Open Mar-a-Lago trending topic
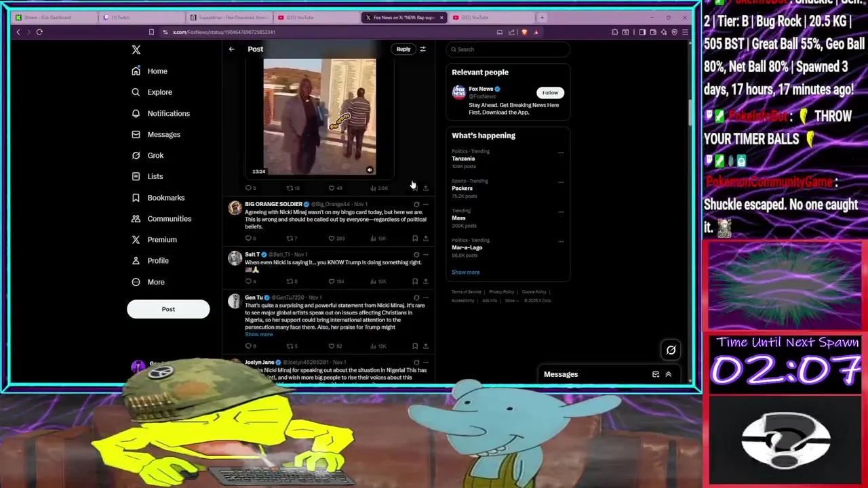 467,247
